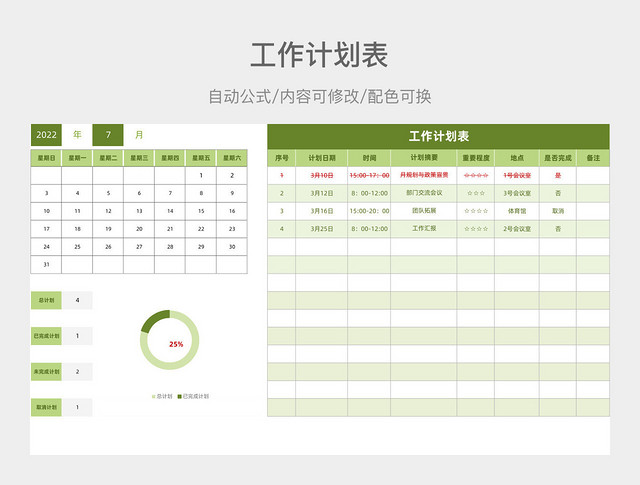
Task: Click the 星期三 calendar header
Action: tap(139, 158)
